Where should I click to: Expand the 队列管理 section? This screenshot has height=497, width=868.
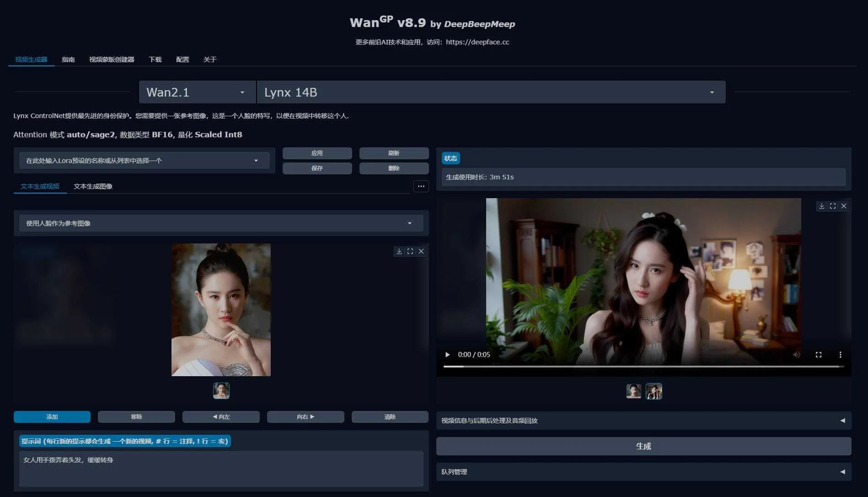point(643,472)
